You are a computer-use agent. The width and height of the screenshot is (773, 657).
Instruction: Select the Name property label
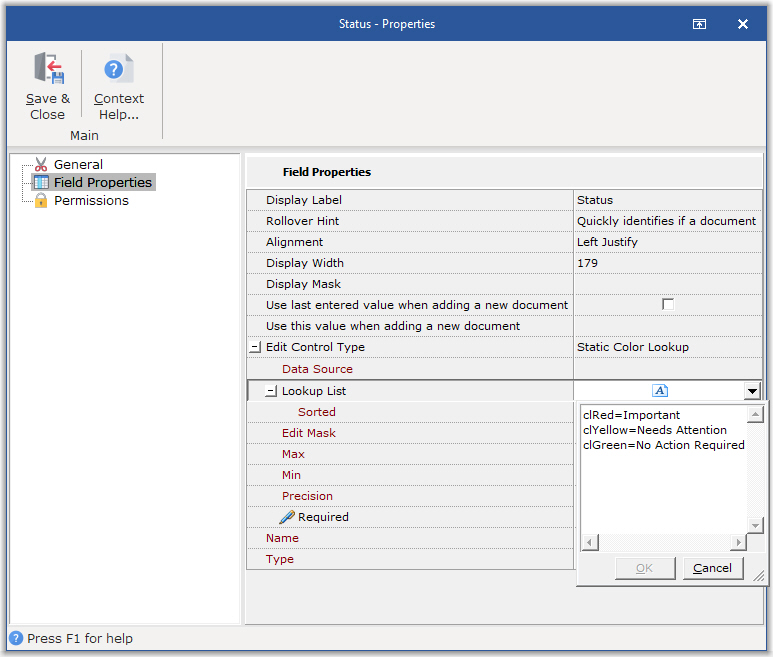point(282,538)
